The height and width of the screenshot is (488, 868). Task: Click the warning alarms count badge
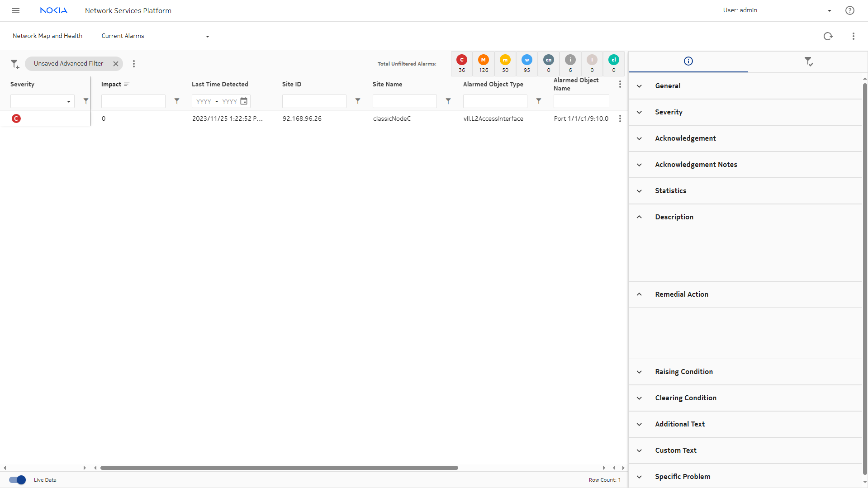click(x=526, y=63)
